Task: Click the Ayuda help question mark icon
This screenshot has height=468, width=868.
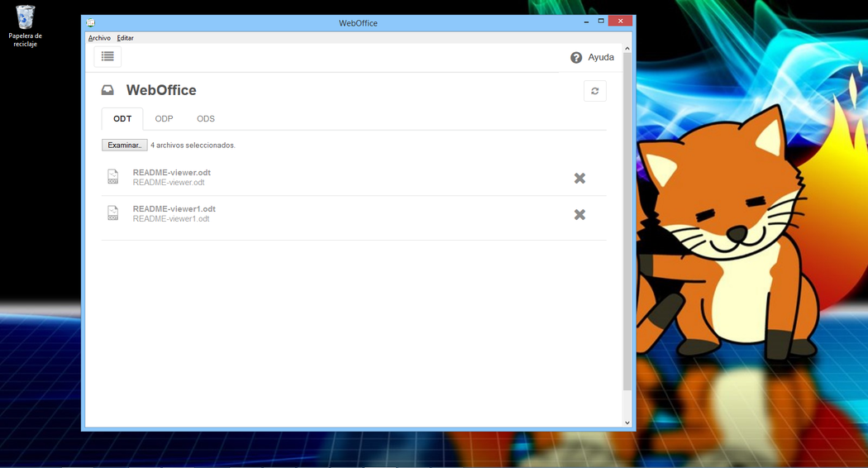Action: pos(576,58)
